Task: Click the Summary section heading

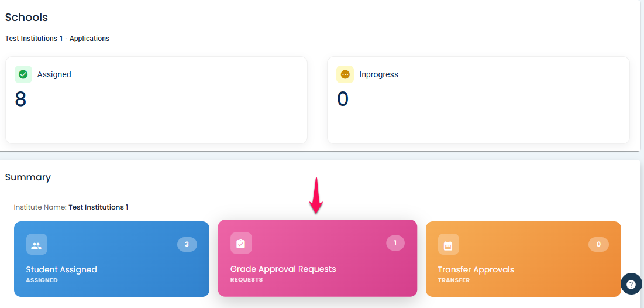Action: [x=28, y=177]
